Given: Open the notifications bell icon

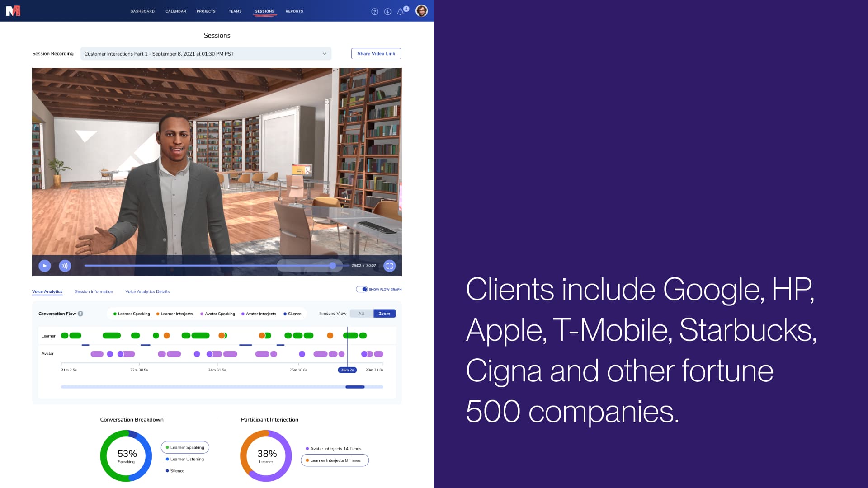Looking at the screenshot, I should point(400,12).
